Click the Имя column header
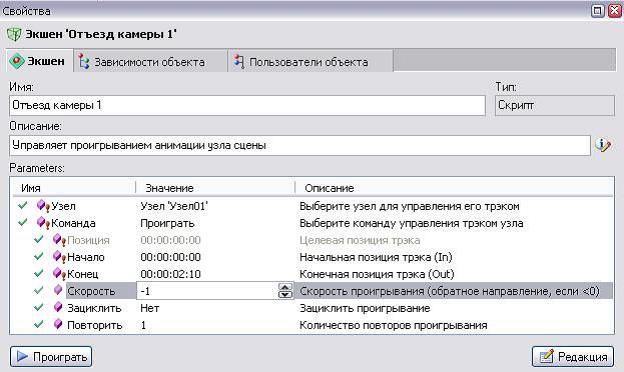 31,188
